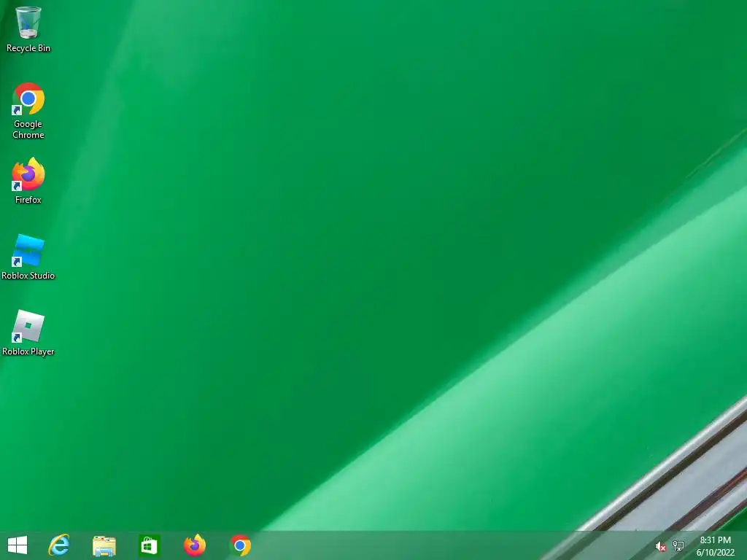Click the "Roblox Player" label text
Viewport: 747px width, 560px height.
tap(28, 351)
